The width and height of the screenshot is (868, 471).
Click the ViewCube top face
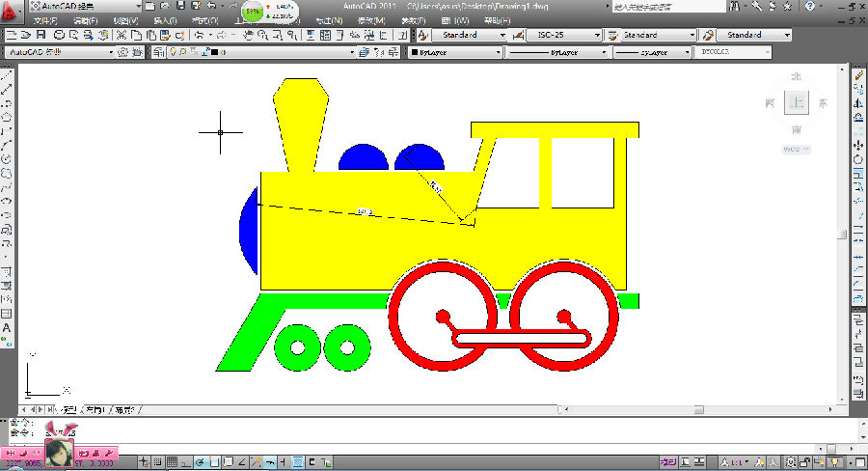click(x=796, y=102)
